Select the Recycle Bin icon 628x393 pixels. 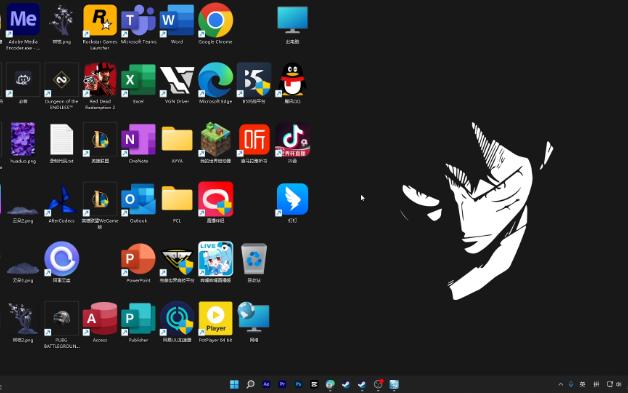click(254, 262)
